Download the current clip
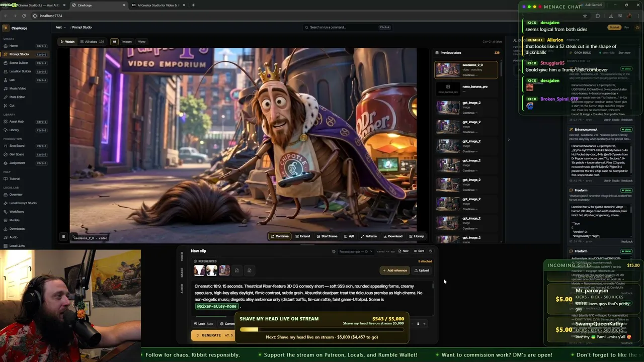 point(393,236)
